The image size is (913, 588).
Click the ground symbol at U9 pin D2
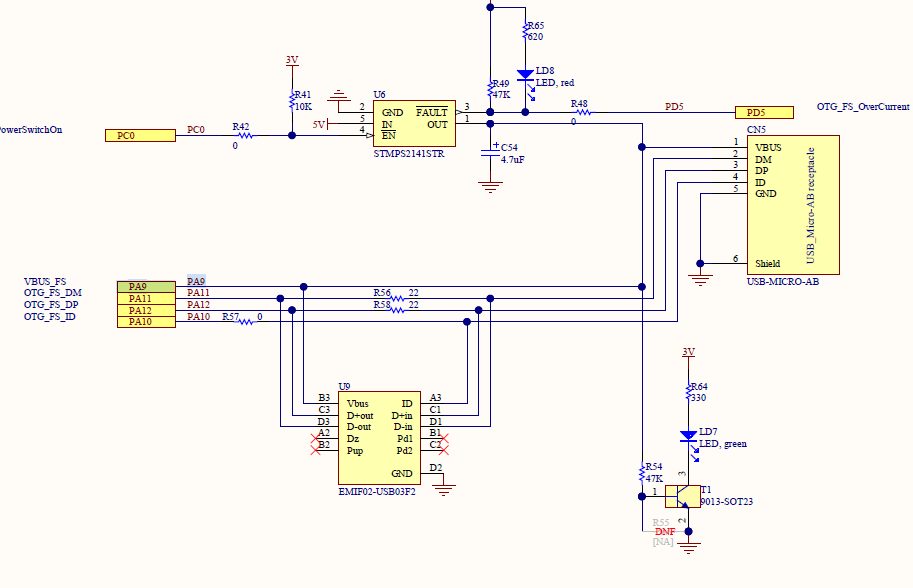click(x=444, y=490)
